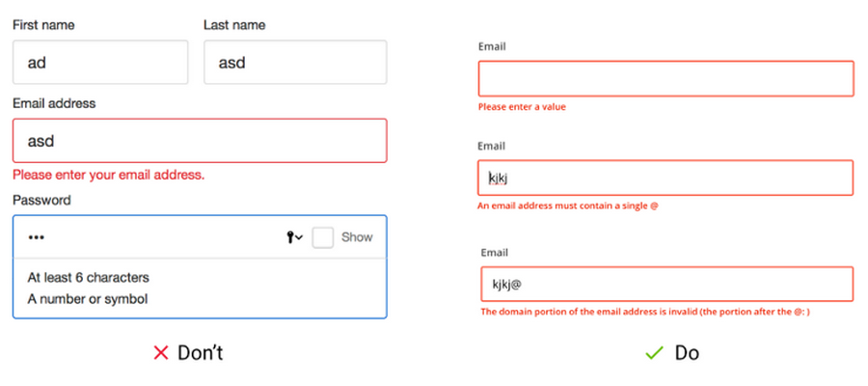Click 'An email address must contain a single @' message
This screenshot has height=386, width=868.
coord(568,206)
